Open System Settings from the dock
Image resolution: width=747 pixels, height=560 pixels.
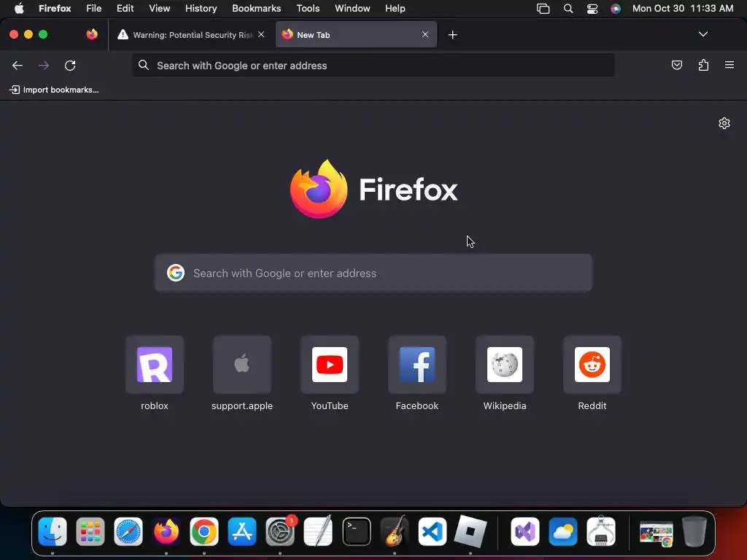280,531
